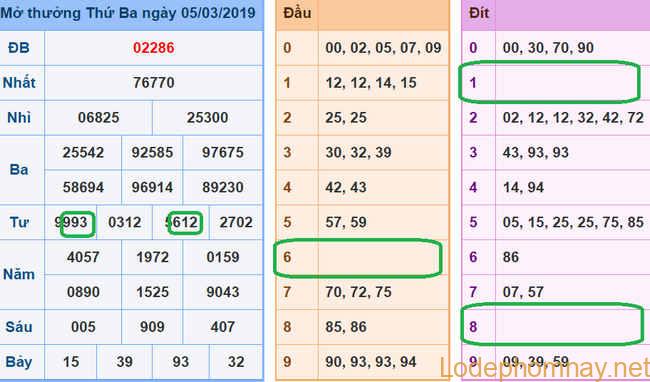Viewport: 650px width, 382px height.
Task: Click fifth prize number 4057
Action: (x=83, y=257)
